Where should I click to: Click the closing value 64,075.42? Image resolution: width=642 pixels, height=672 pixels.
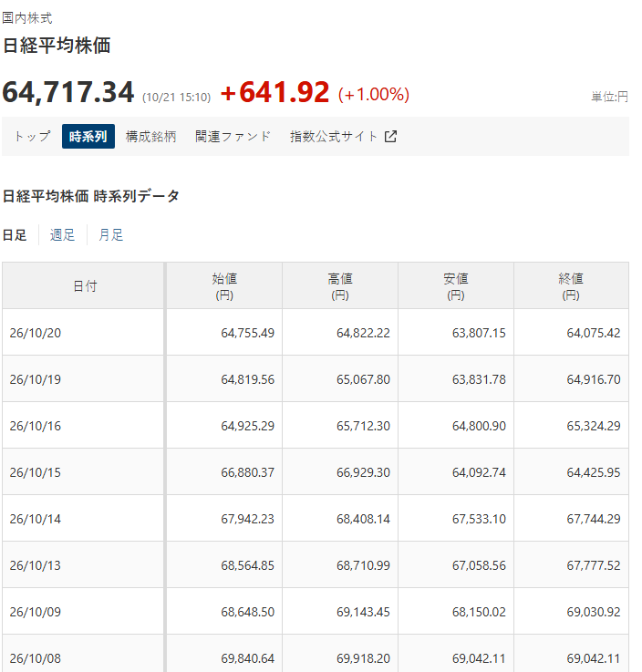(594, 333)
